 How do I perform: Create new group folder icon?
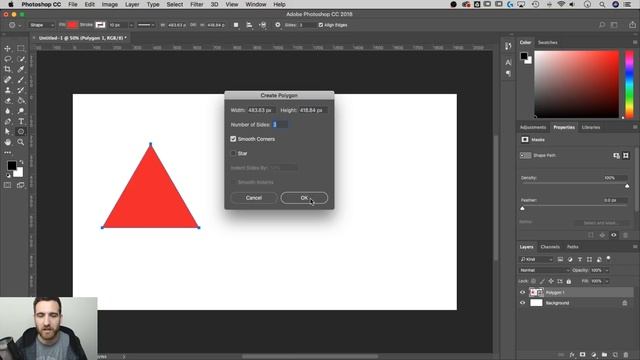click(604, 355)
